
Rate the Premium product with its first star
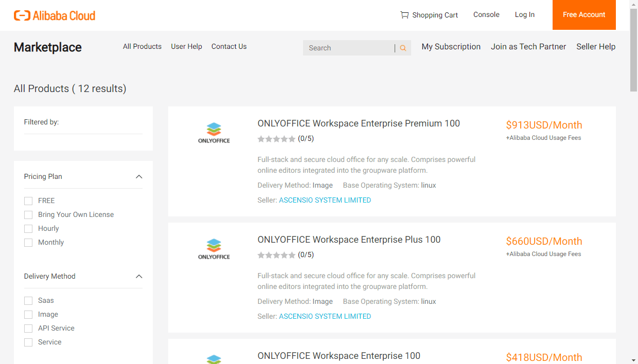[260, 138]
